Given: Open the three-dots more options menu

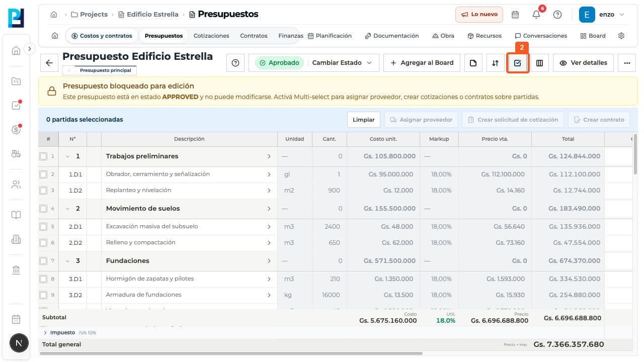Looking at the screenshot, I should click(627, 63).
